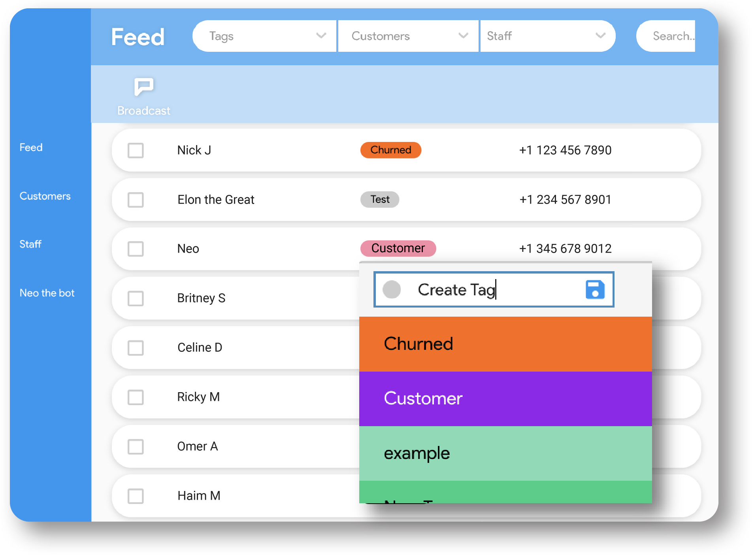Screen dimensions: 756x557
Task: Expand the Customers filter dropdown
Action: click(x=408, y=36)
